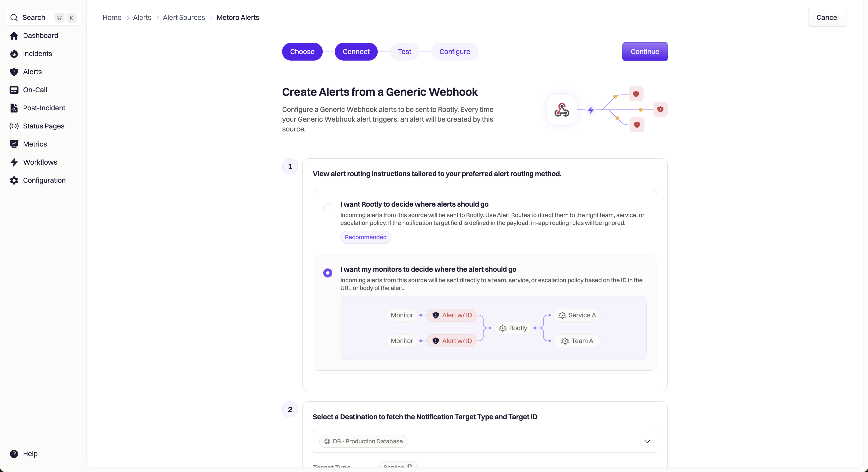Click the Dashboard home icon
The image size is (868, 472).
14,36
